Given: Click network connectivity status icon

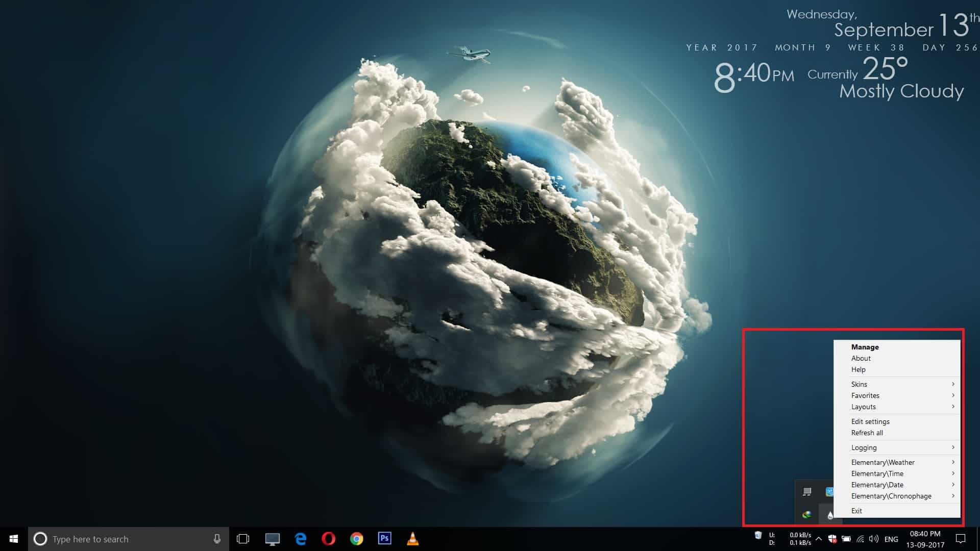Looking at the screenshot, I should (861, 539).
